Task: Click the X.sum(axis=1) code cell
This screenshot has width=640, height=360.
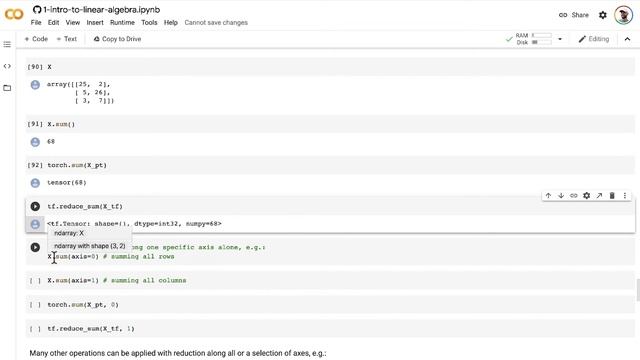Action: click(x=330, y=280)
